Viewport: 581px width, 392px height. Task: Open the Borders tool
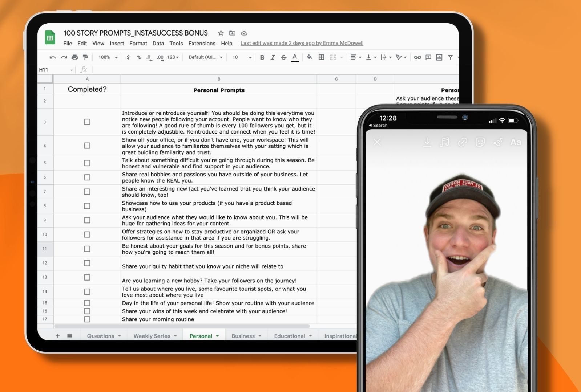pos(321,57)
